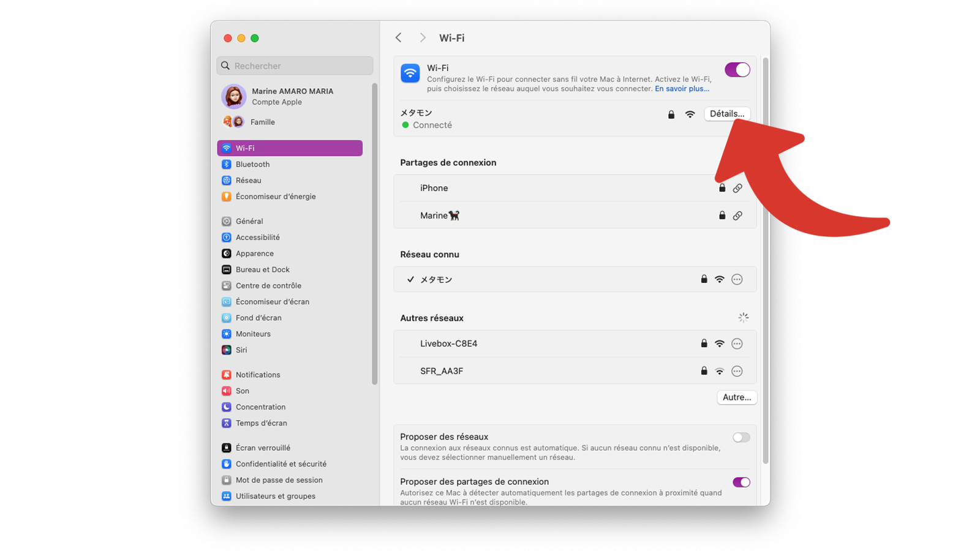
Task: Click the lock icon next to Livebox-C8E4
Action: click(703, 343)
